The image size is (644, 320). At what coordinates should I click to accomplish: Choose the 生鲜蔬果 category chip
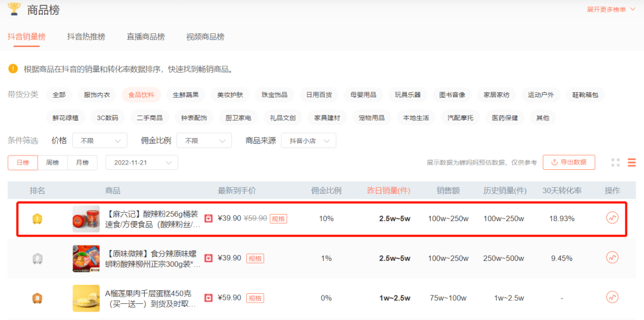(x=185, y=95)
